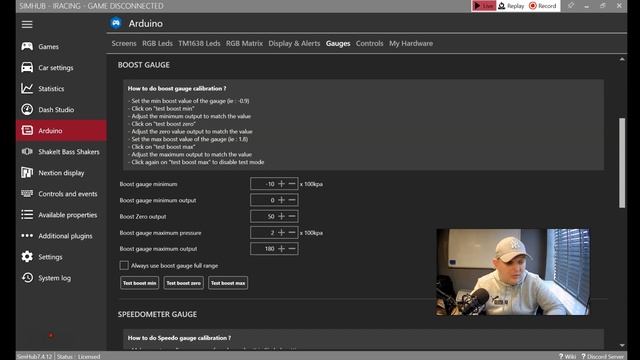
Task: Switch to the Screens tab
Action: tap(124, 43)
